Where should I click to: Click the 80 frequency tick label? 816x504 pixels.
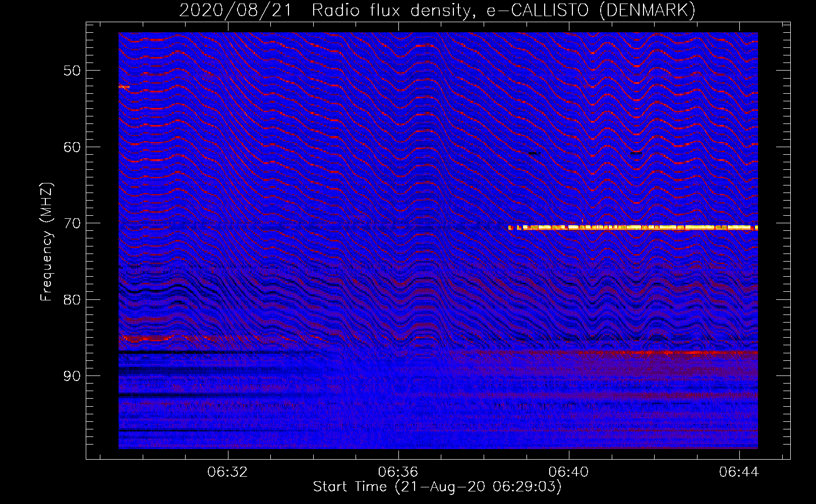coord(72,300)
